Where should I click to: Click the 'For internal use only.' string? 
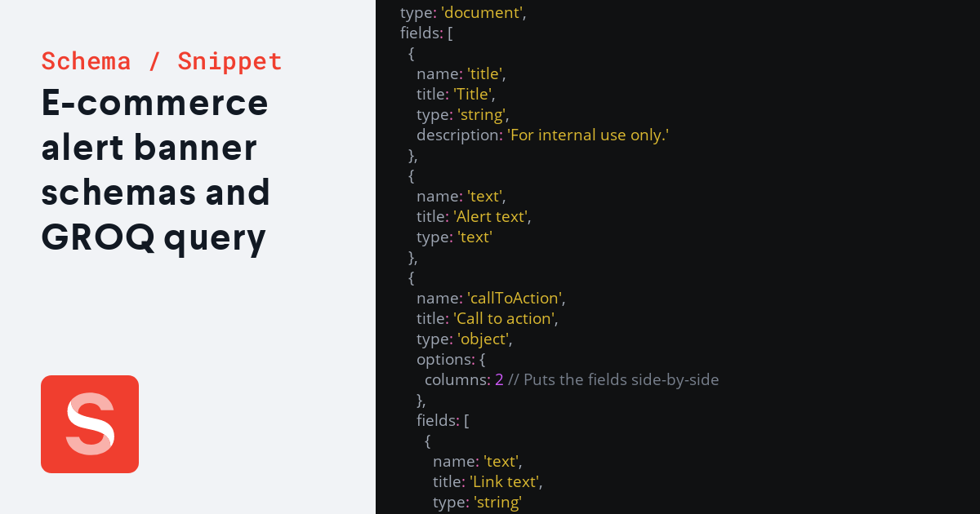point(588,135)
